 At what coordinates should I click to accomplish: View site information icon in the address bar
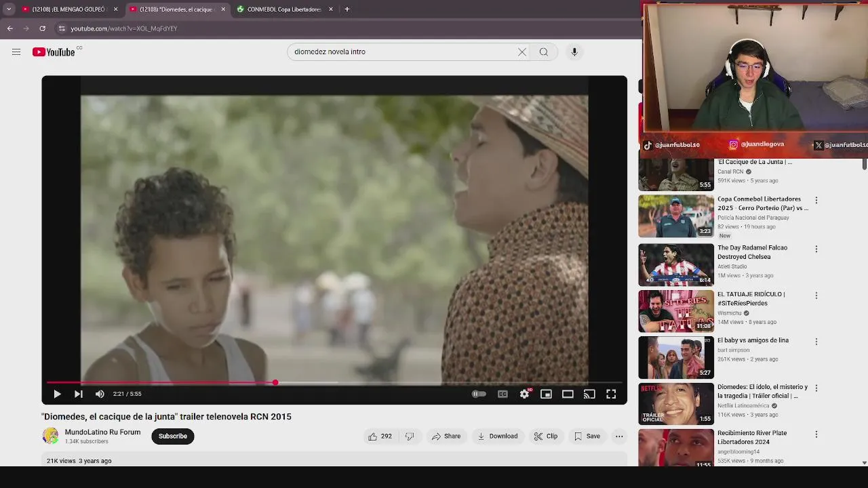[62, 28]
